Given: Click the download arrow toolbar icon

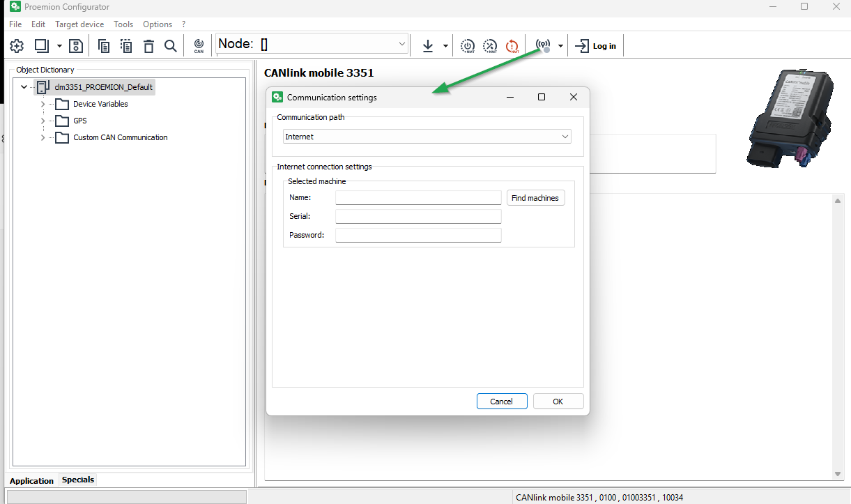Looking at the screenshot, I should coord(428,46).
